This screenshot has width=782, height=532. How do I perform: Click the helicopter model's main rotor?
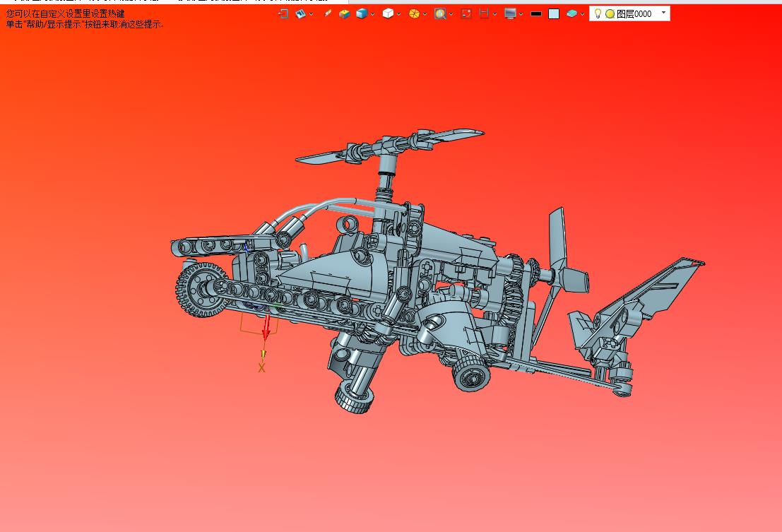pyautogui.click(x=389, y=145)
